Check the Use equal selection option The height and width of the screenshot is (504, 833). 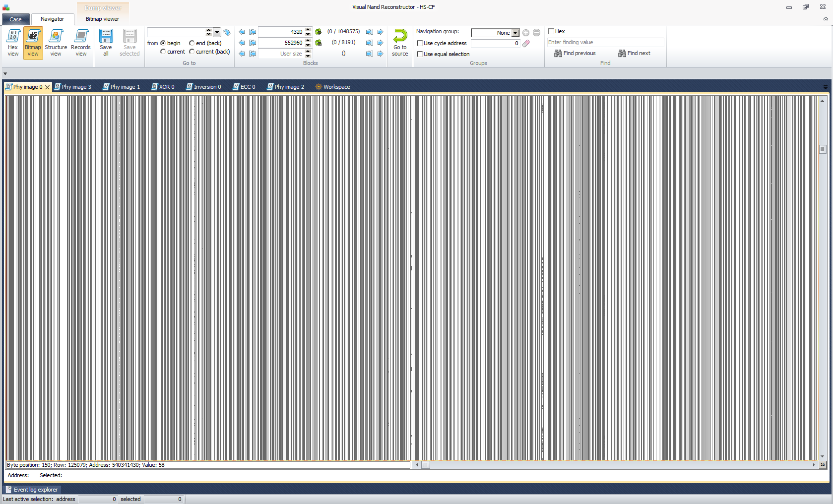[420, 54]
